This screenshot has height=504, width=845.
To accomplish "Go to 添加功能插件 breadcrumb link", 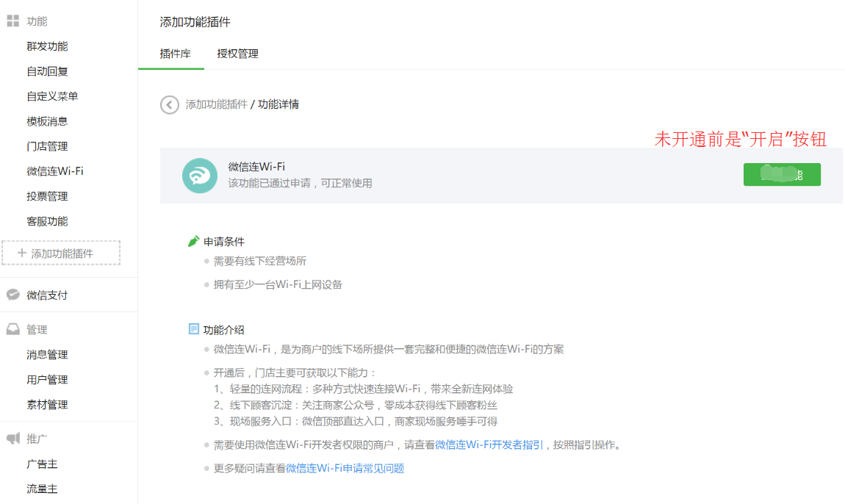I will 216,104.
